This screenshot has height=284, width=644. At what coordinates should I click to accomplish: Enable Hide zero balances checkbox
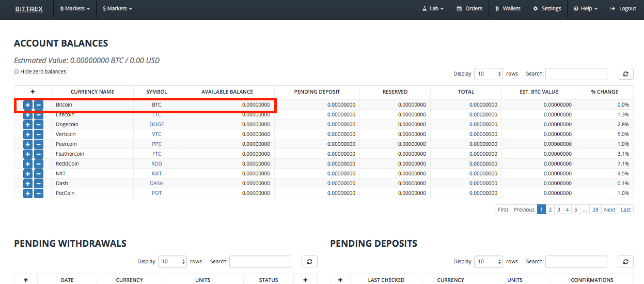pos(17,71)
